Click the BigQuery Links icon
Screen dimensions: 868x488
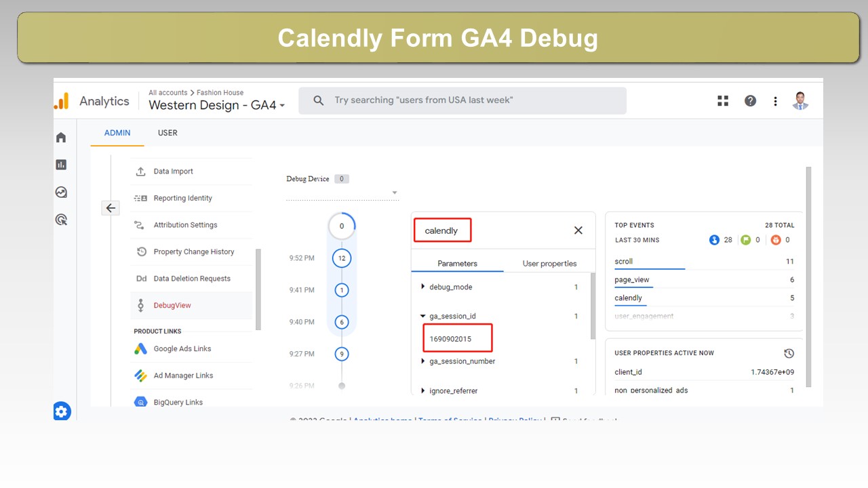tap(140, 402)
